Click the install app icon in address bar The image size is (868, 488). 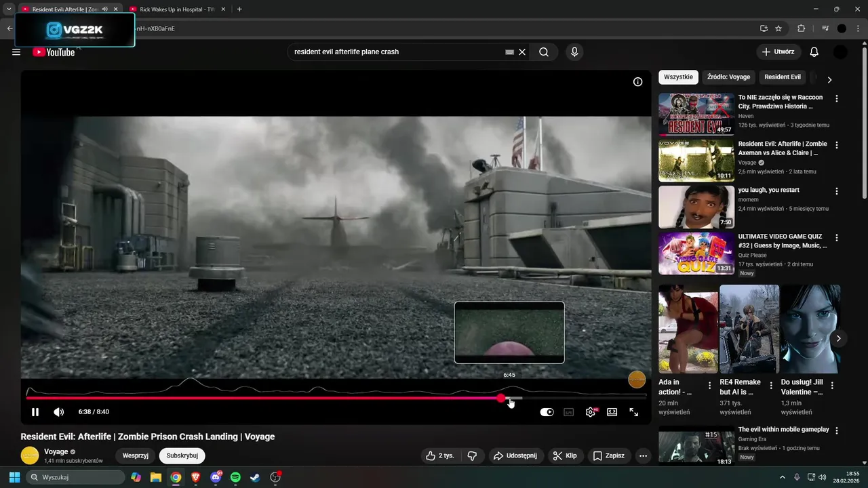point(764,28)
